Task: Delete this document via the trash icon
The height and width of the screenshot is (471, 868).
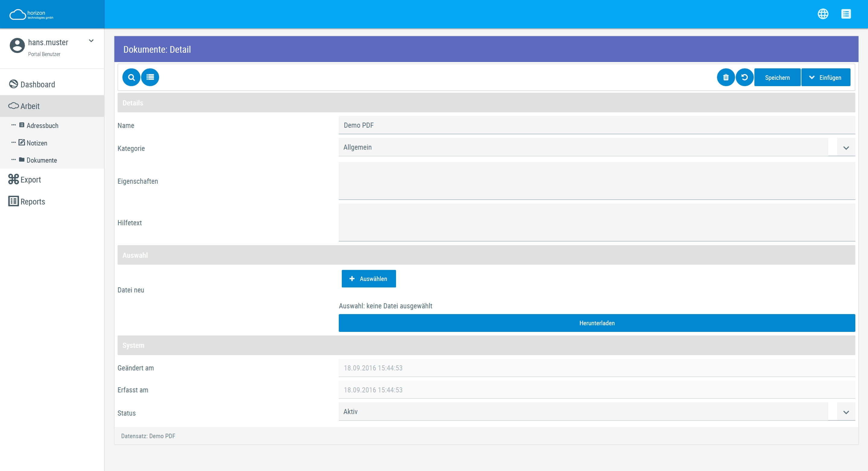Action: tap(726, 77)
